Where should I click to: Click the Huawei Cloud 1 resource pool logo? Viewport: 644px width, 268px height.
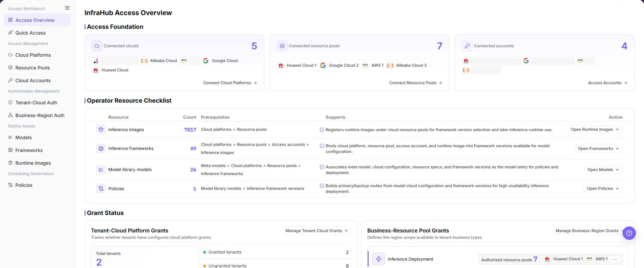tap(281, 65)
